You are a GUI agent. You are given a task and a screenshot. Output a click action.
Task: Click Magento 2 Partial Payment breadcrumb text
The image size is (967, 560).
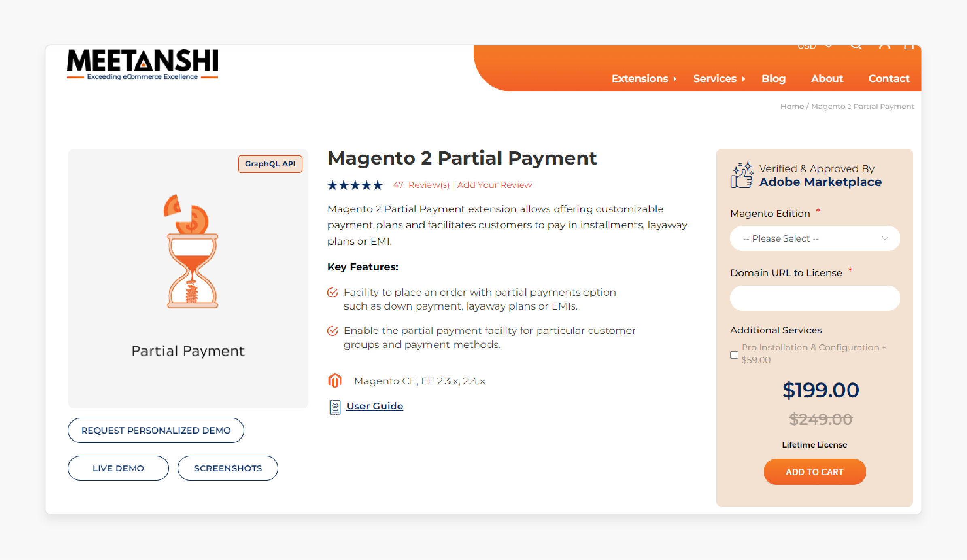[863, 106]
